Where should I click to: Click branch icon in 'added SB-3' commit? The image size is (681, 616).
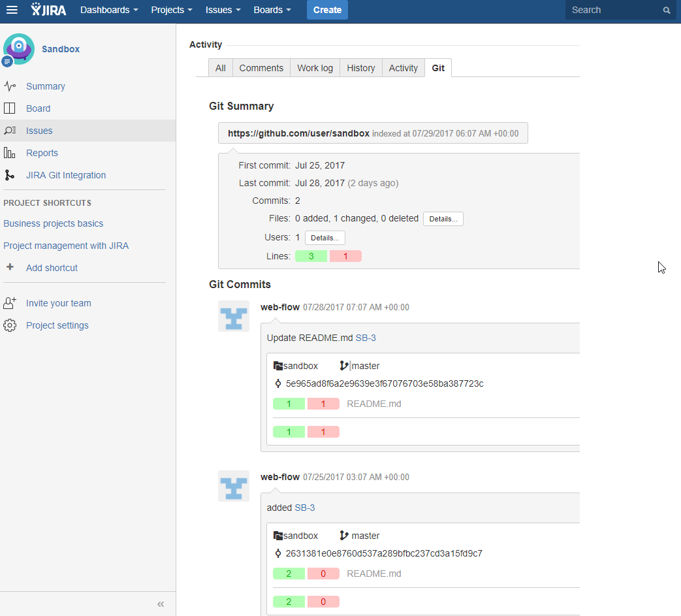(x=343, y=536)
